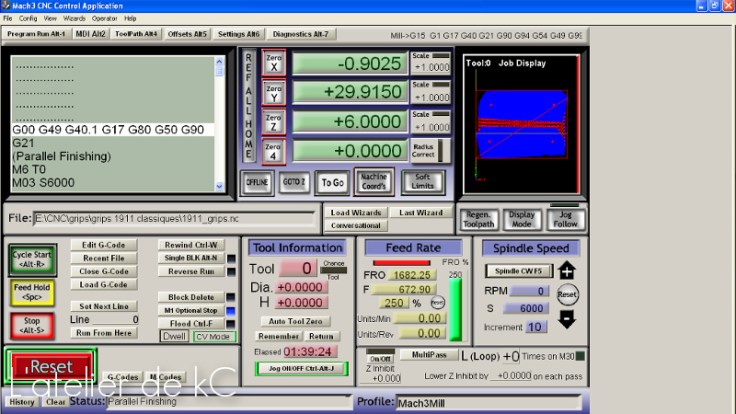The image size is (736, 414).
Task: Click the green feed rate override bar
Action: click(456, 310)
